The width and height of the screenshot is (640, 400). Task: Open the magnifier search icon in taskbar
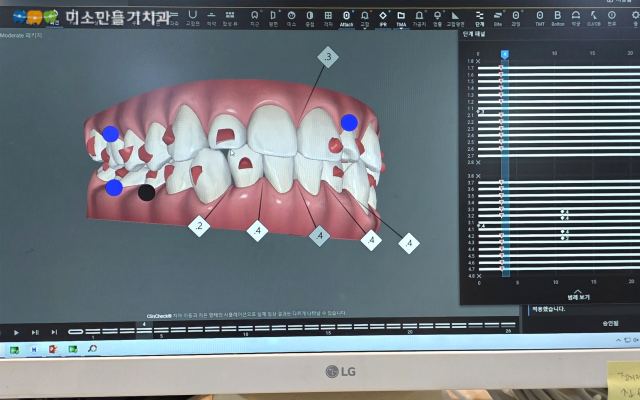[92, 349]
